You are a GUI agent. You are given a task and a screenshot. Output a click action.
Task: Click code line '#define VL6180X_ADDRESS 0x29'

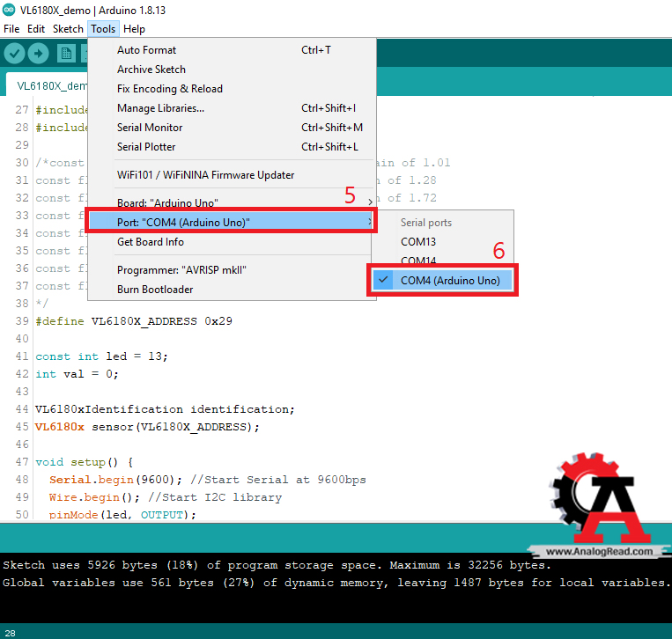134,321
